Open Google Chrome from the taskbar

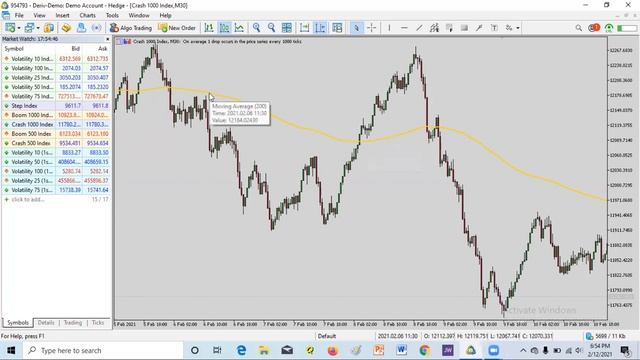coord(424,350)
